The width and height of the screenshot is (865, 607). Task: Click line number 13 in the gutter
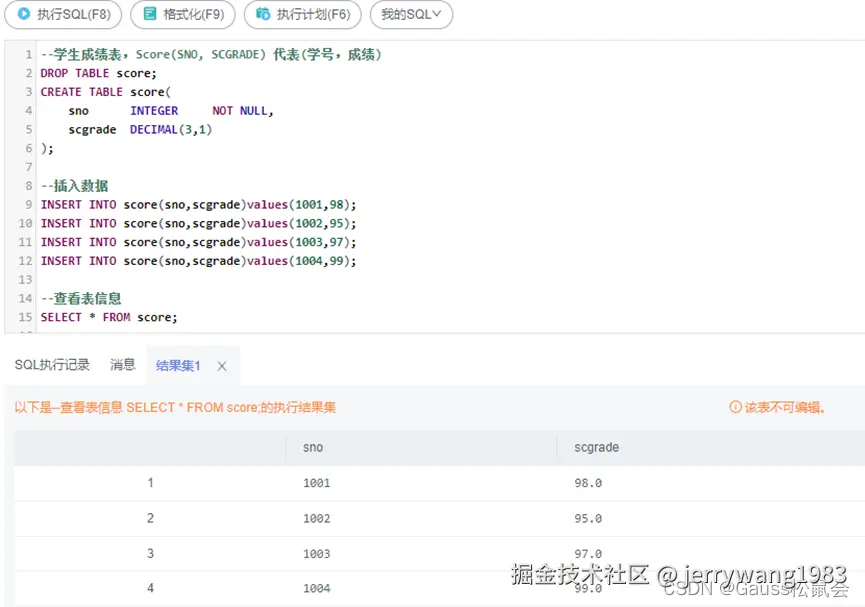pyautogui.click(x=25, y=280)
